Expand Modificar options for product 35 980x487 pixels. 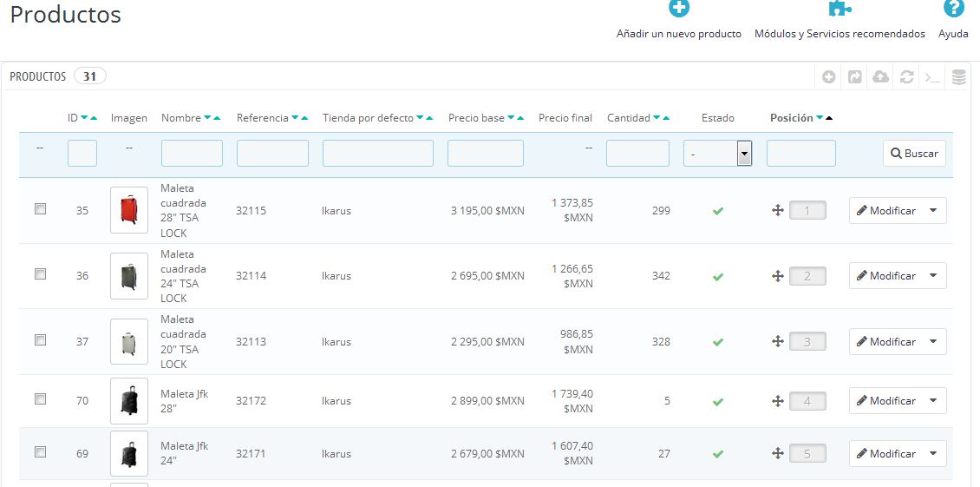pos(933,210)
